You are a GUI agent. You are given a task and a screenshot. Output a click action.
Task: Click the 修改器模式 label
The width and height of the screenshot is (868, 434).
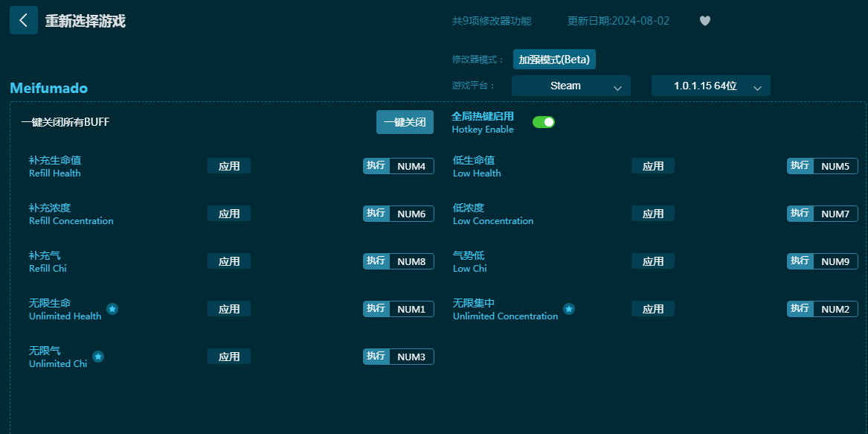tap(478, 60)
